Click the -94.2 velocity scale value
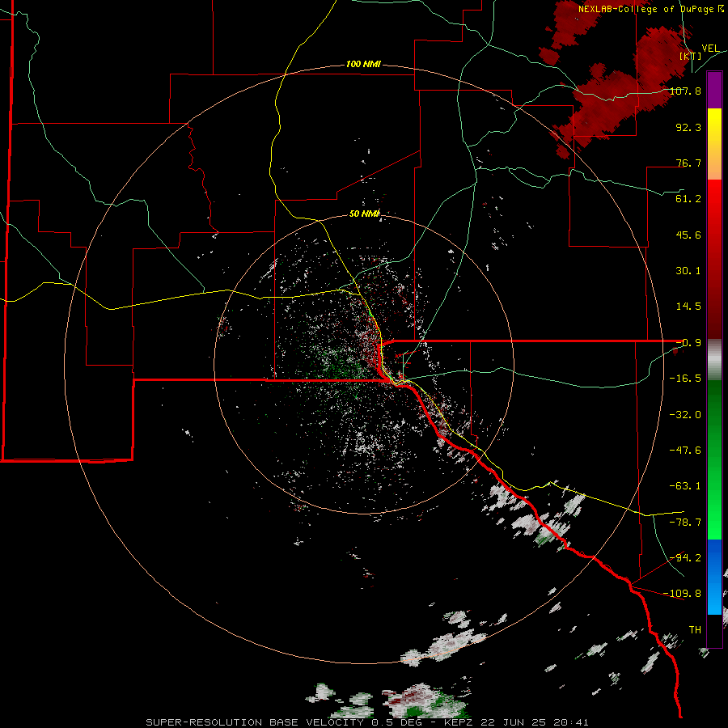The image size is (728, 728). (x=685, y=558)
